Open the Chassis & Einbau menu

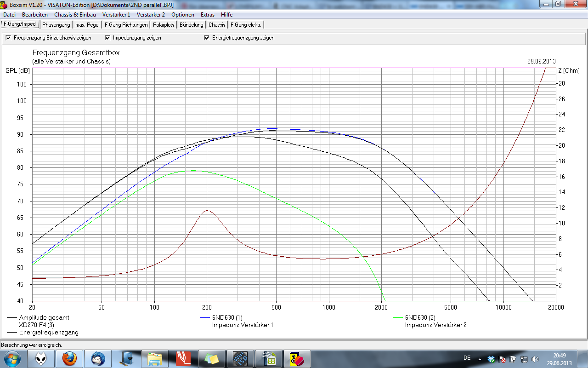[x=75, y=15]
